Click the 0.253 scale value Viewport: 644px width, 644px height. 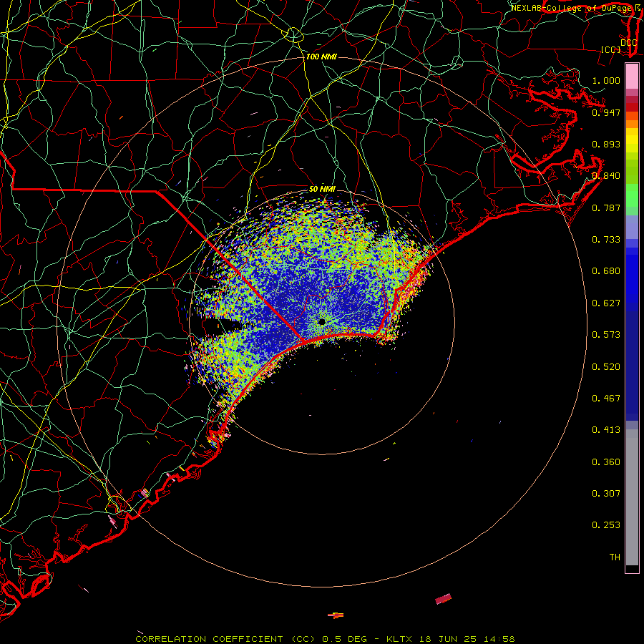point(606,525)
